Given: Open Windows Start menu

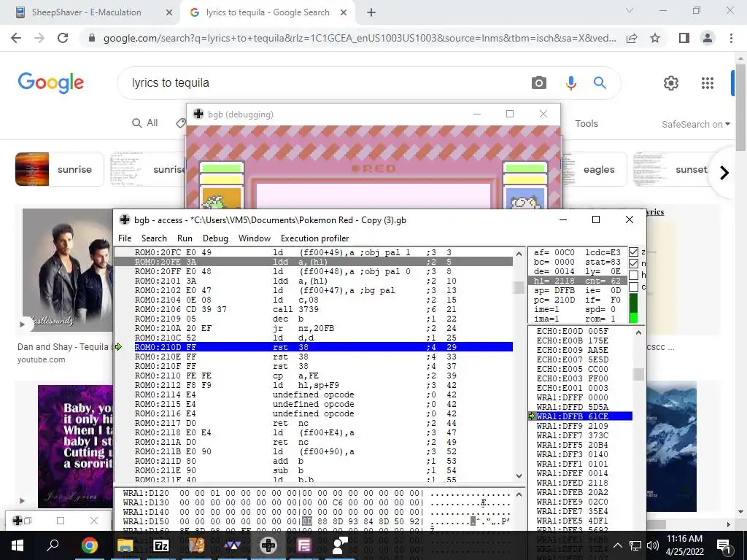Looking at the screenshot, I should (x=18, y=545).
